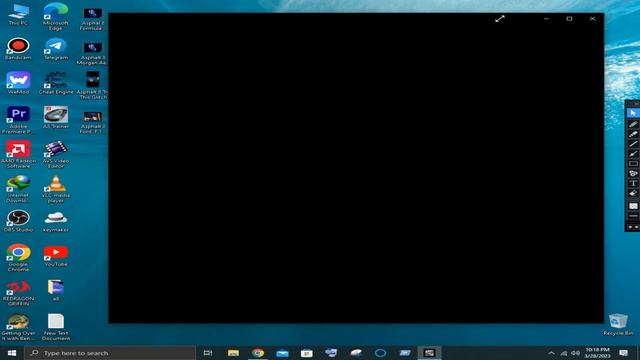Select Bandicam desktop shortcut
The image size is (640, 360).
(18, 49)
